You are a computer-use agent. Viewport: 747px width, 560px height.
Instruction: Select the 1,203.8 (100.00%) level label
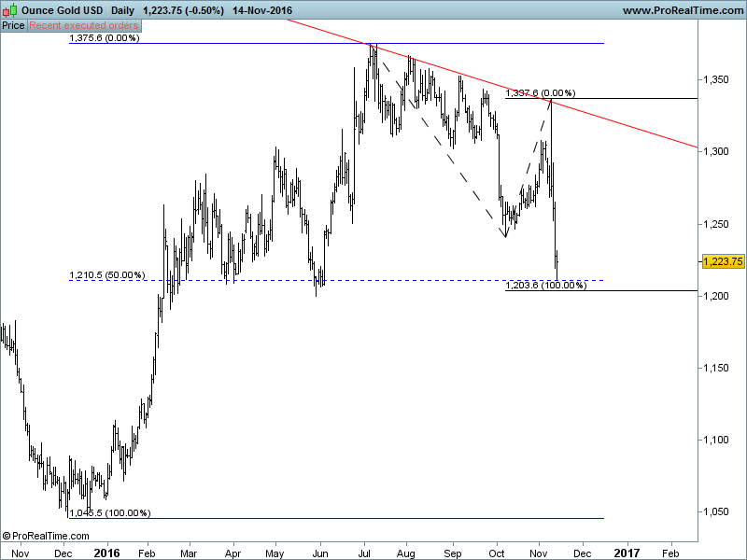(x=545, y=286)
